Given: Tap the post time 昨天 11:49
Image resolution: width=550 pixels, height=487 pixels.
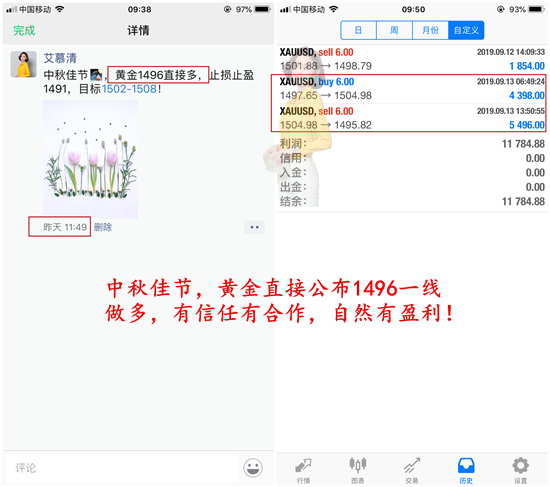Looking at the screenshot, I should click(x=65, y=227).
